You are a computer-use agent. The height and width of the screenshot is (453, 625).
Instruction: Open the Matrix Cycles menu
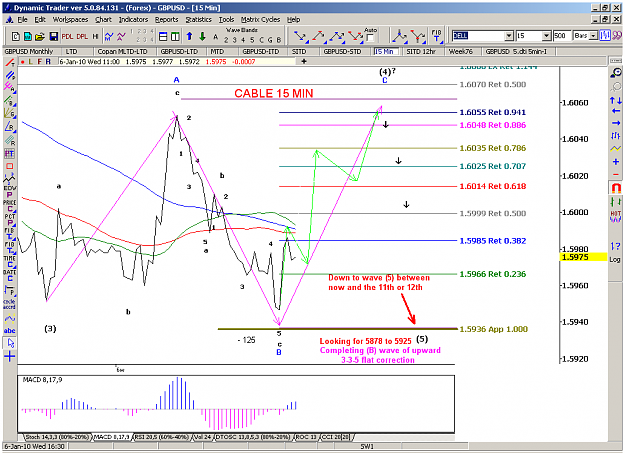click(x=260, y=20)
